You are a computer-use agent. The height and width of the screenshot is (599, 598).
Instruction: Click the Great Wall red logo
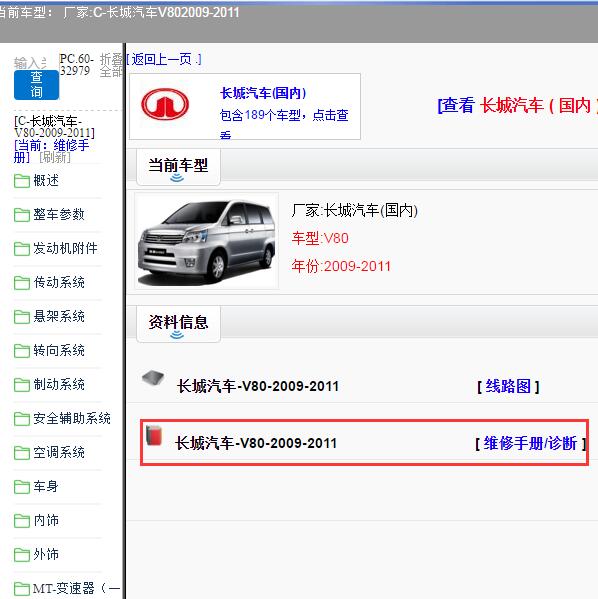tap(165, 104)
